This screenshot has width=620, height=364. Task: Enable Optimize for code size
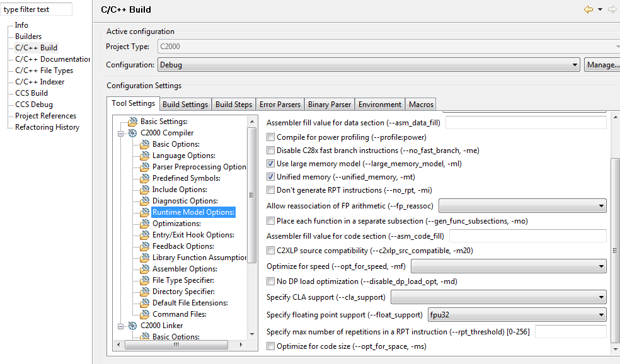(270, 346)
